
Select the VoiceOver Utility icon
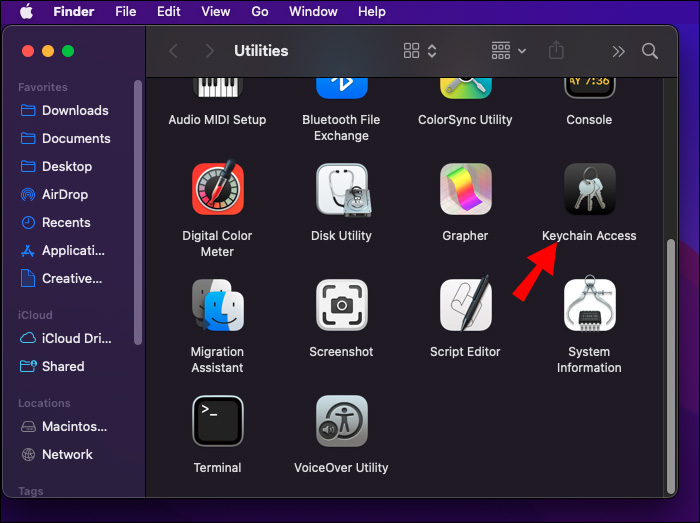[x=342, y=421]
